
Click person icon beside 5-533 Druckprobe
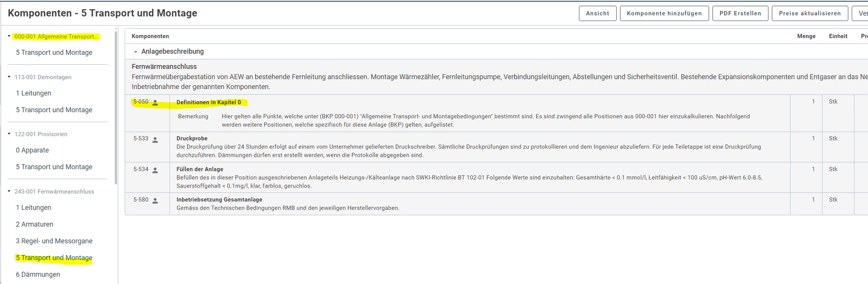[155, 140]
